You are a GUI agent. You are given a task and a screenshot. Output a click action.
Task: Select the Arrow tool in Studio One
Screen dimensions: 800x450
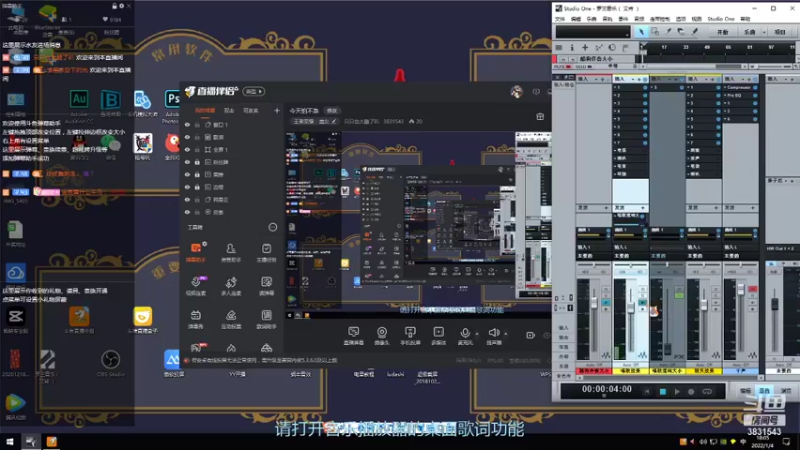[x=641, y=32]
